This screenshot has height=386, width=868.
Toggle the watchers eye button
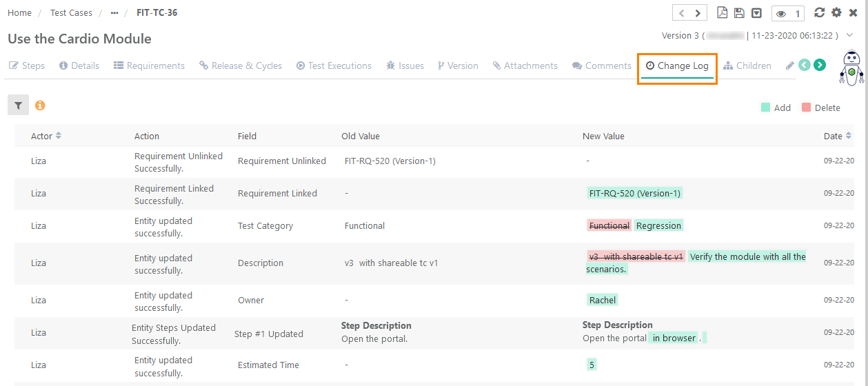coord(788,13)
